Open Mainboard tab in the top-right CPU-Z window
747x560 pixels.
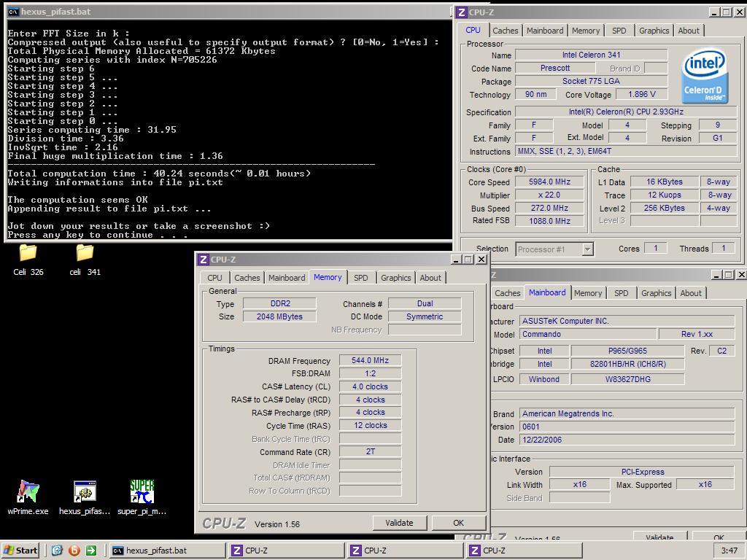[545, 31]
